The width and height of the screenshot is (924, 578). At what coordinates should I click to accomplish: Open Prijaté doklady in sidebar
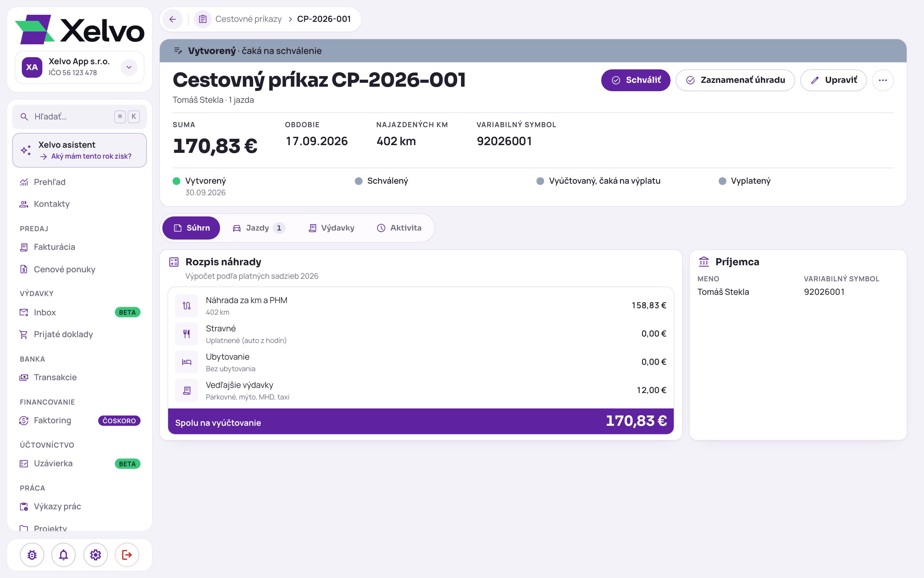coord(80,334)
